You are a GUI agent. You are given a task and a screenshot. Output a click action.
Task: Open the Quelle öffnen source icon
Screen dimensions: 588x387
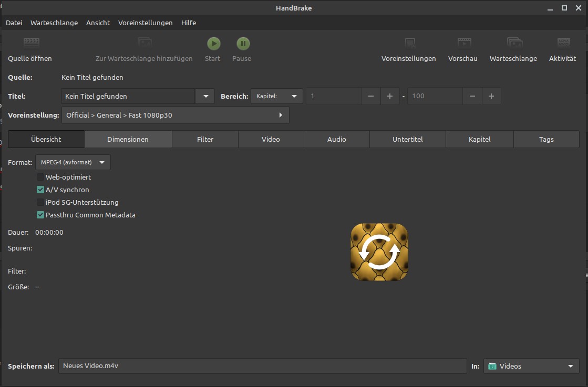point(32,43)
